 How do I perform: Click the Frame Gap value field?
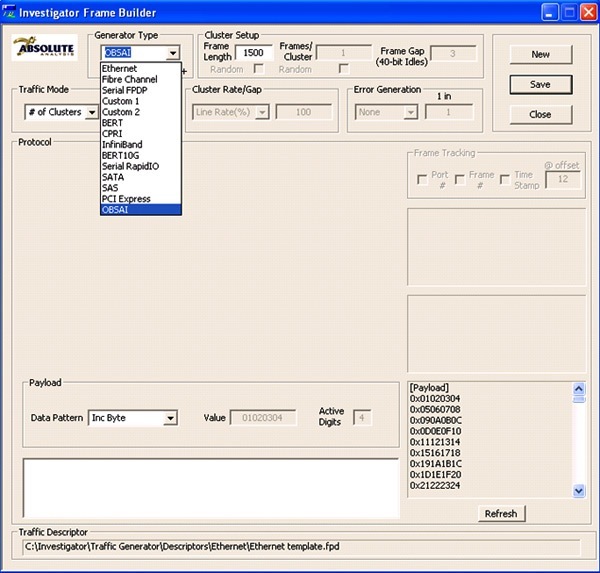click(x=453, y=54)
